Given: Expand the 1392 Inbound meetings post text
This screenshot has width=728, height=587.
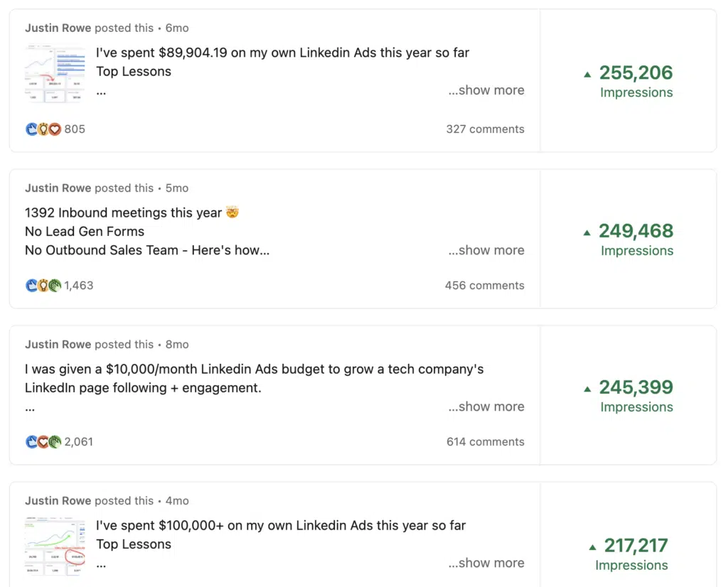Looking at the screenshot, I should point(486,250).
